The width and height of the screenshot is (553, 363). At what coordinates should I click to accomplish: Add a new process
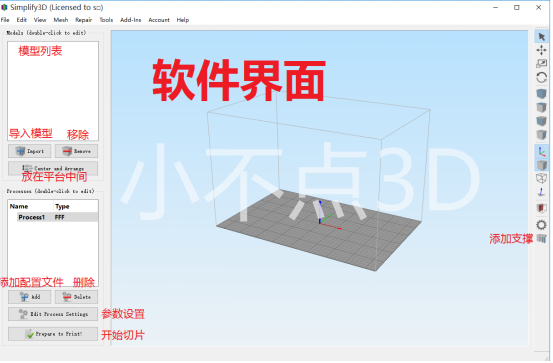(x=30, y=298)
